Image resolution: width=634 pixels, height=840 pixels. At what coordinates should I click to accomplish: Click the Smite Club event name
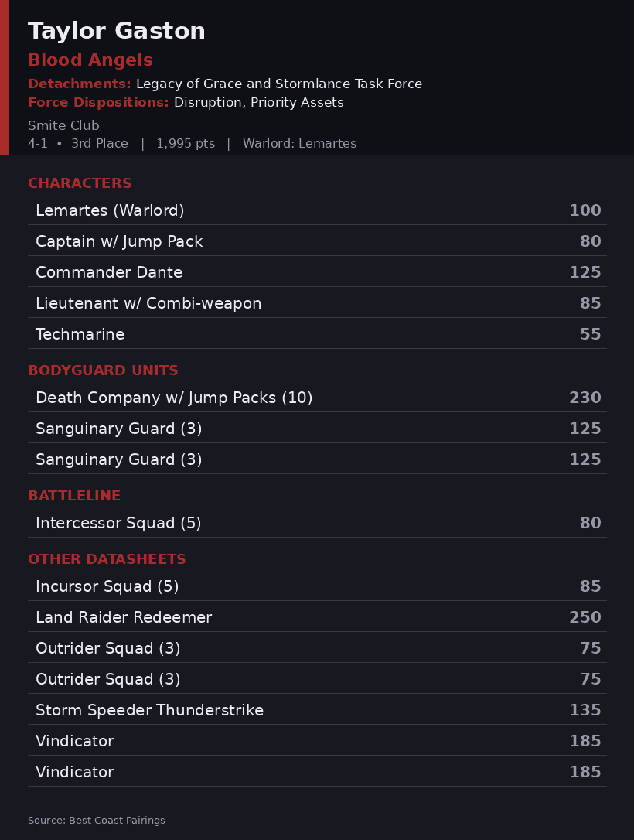click(x=63, y=125)
